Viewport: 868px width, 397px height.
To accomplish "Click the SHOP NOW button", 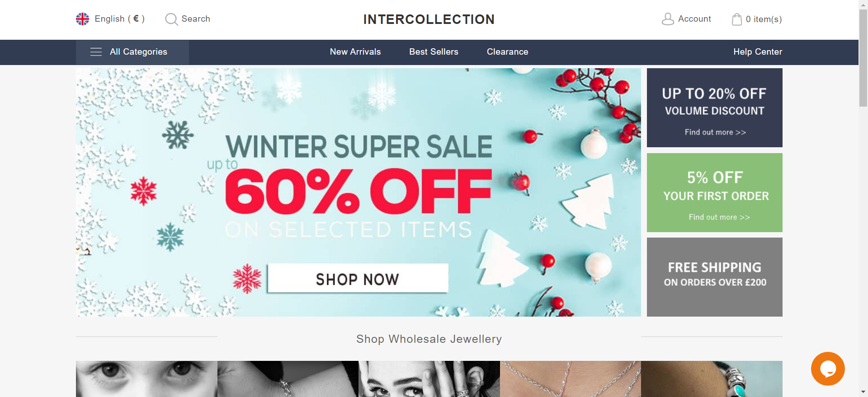I will [x=358, y=279].
